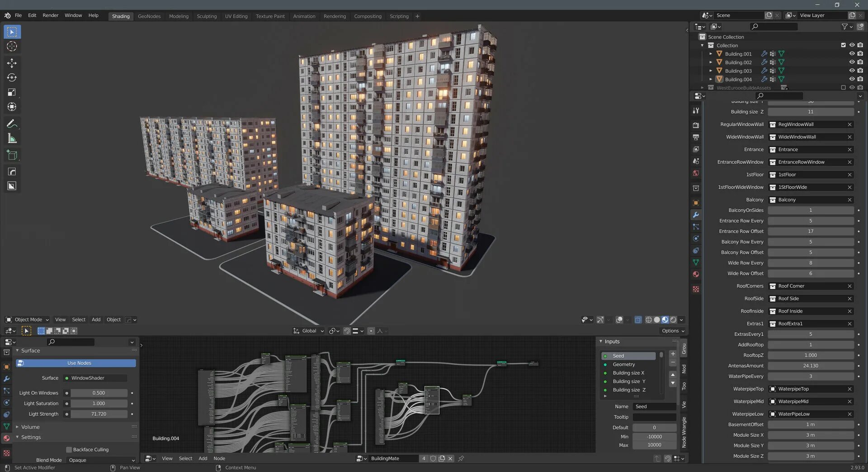Open the Render menu

(x=50, y=15)
